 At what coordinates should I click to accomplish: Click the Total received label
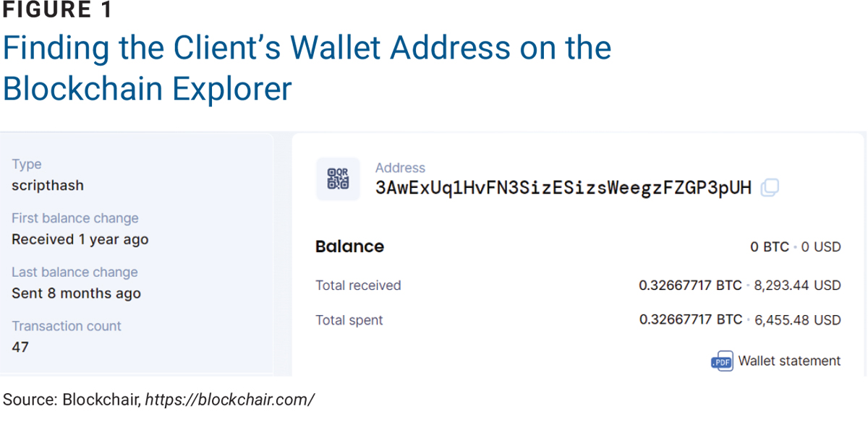pyautogui.click(x=358, y=286)
